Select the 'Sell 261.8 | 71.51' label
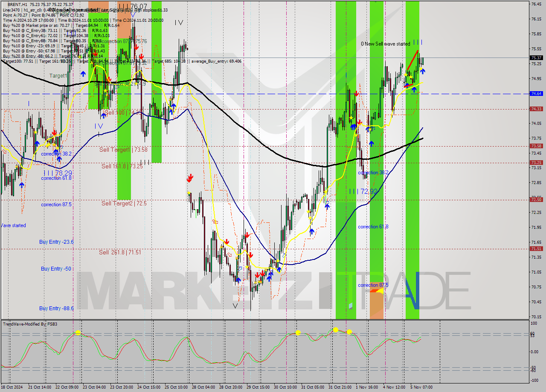546x392 pixels. (120, 252)
